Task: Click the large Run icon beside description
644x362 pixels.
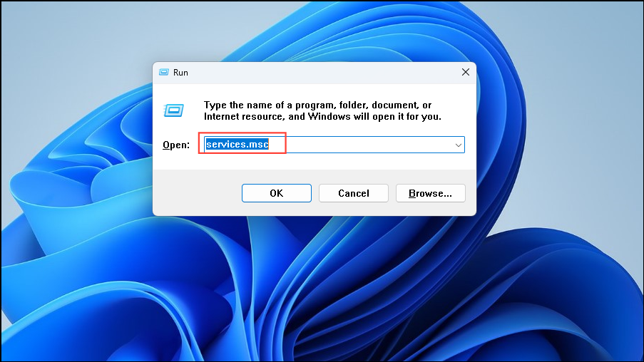Action: [174, 110]
